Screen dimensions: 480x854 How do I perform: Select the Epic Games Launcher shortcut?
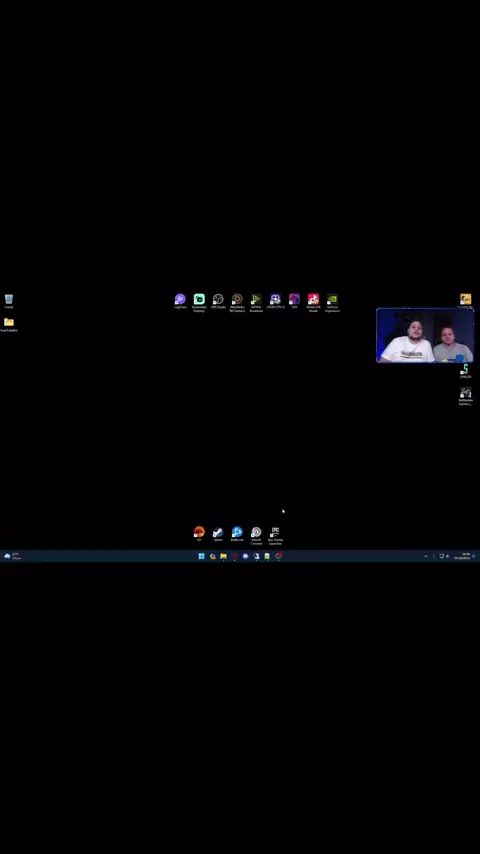(275, 535)
